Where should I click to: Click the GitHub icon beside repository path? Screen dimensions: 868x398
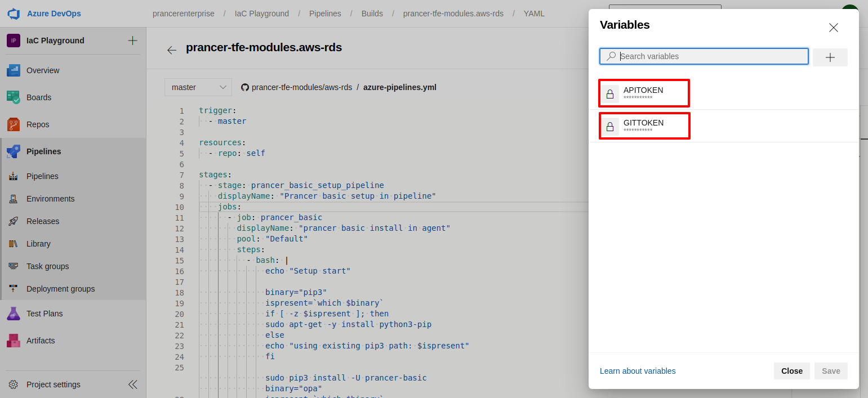tap(244, 87)
